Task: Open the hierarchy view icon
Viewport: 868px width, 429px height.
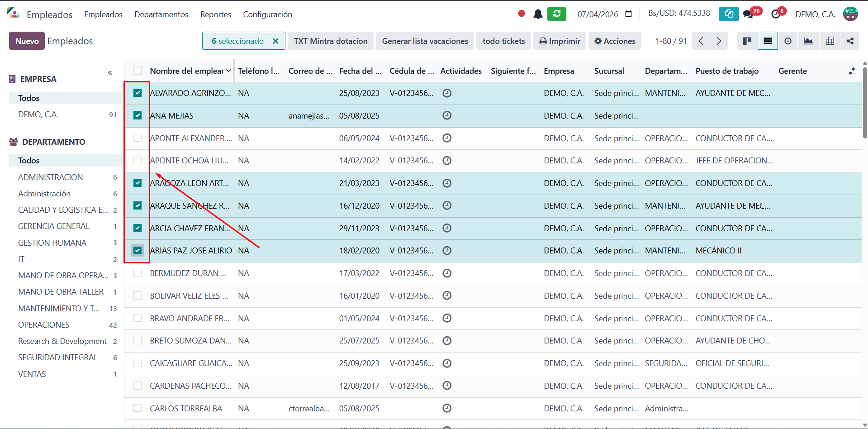Action: tap(850, 41)
